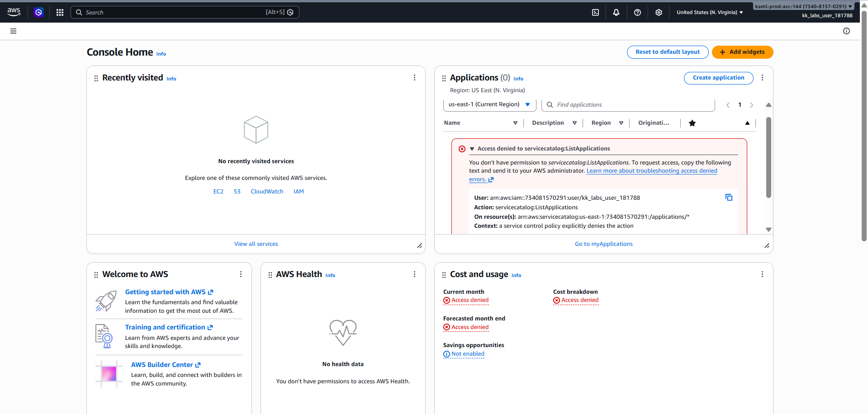Open the notifications bell
Screen dimensions: 868x414
coord(616,13)
